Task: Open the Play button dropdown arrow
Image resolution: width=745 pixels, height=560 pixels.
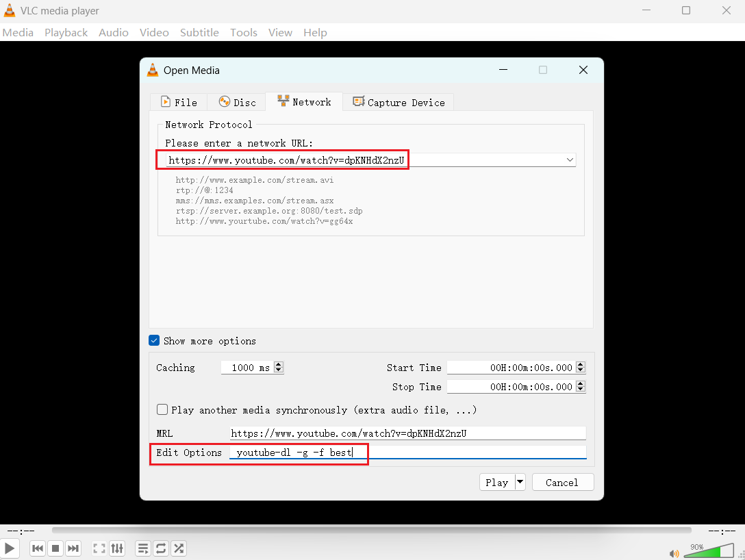Action: click(x=520, y=482)
